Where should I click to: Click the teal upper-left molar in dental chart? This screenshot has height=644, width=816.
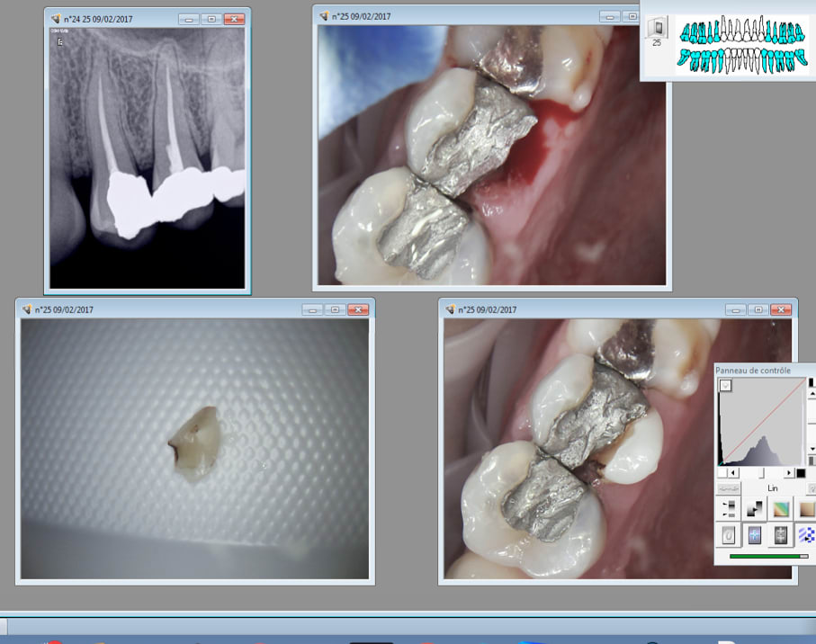tap(686, 34)
